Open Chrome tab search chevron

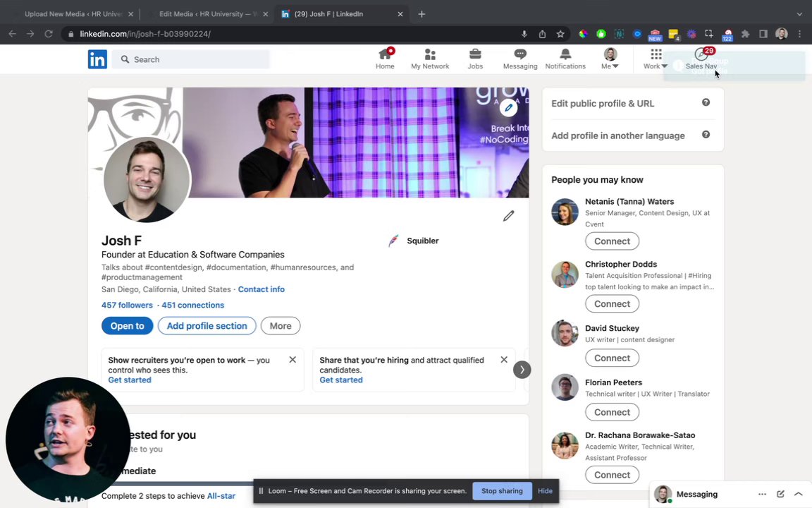point(799,14)
